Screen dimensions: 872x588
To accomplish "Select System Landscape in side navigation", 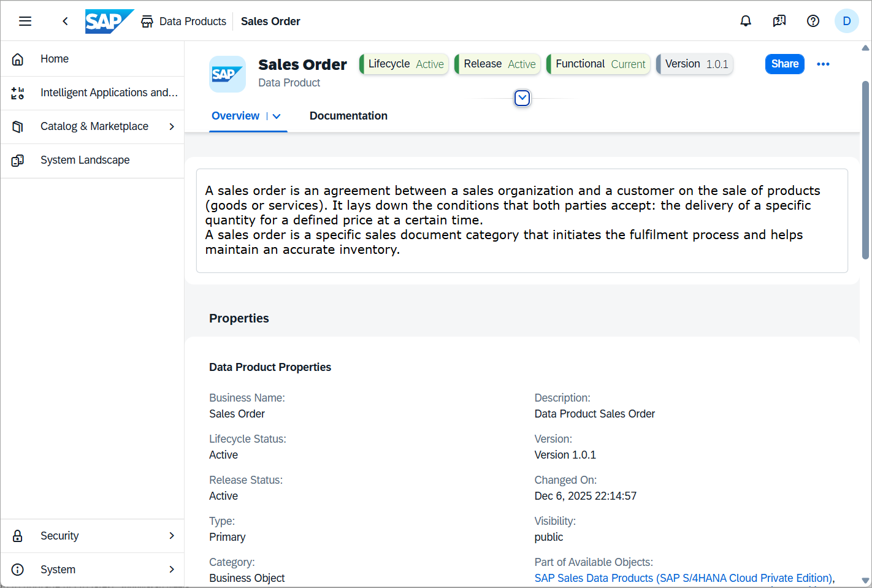I will 93,160.
